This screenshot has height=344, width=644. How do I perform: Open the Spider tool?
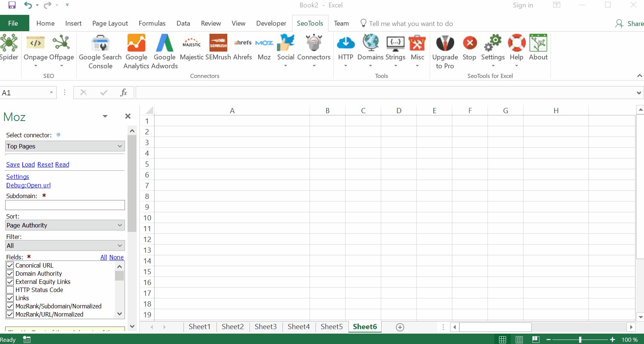point(9,47)
